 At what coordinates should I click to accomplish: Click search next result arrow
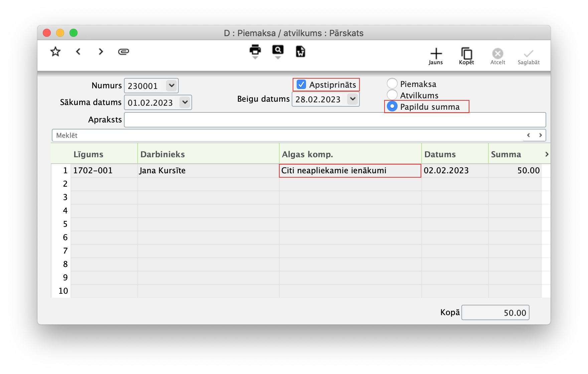[540, 135]
